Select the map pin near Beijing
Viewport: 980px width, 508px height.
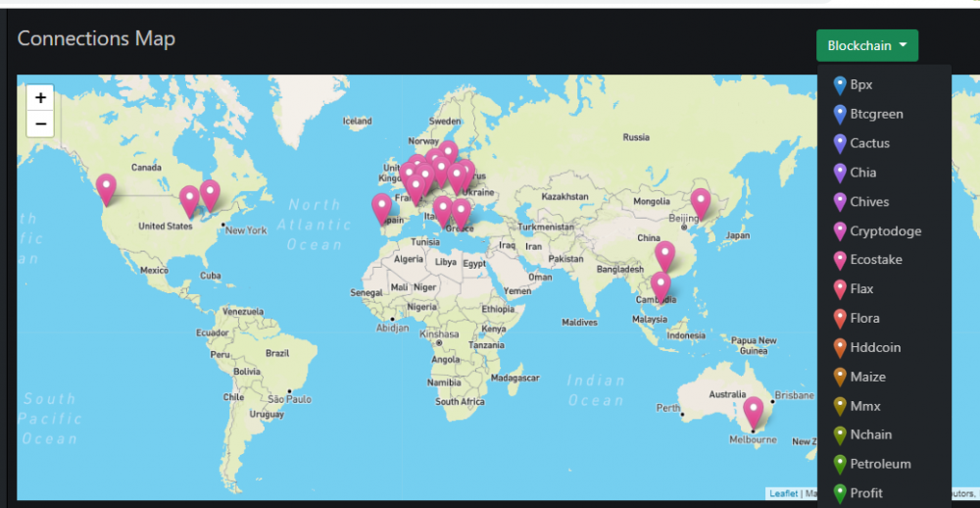coord(701,203)
